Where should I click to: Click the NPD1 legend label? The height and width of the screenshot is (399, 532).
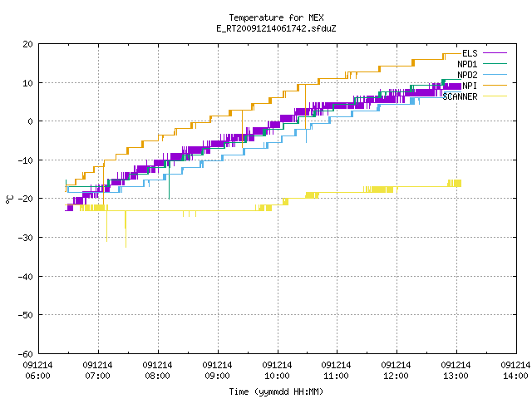(x=467, y=64)
